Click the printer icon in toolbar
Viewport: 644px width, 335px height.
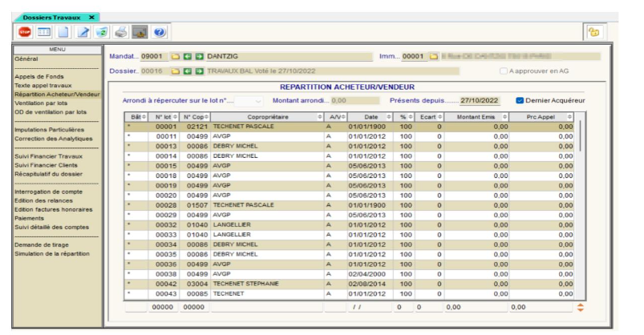point(119,32)
